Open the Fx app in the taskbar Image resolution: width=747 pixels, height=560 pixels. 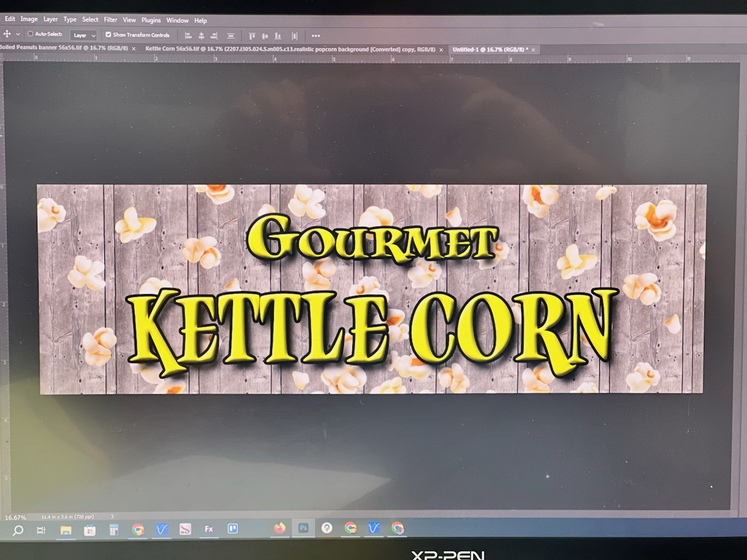pos(208,529)
